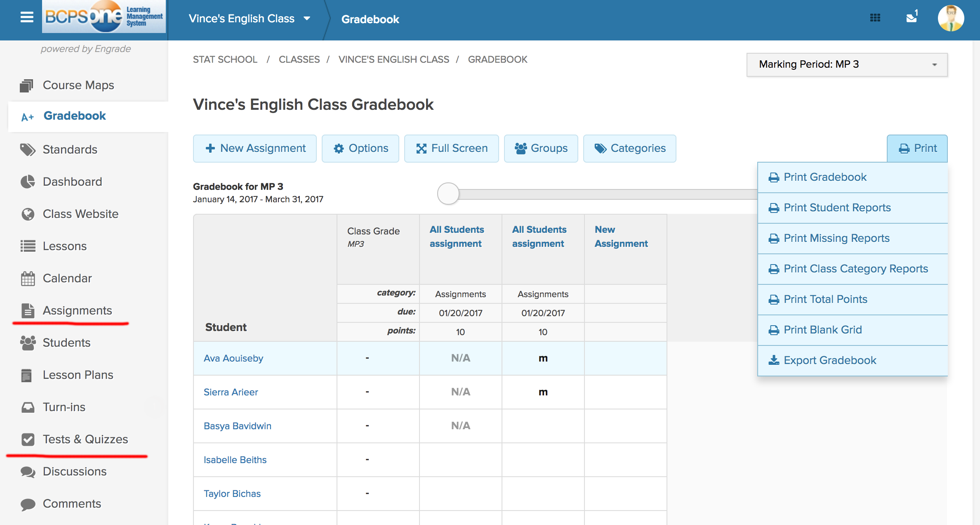Open the Marking Period MP 3 dropdown
Image resolution: width=980 pixels, height=525 pixels.
(846, 64)
